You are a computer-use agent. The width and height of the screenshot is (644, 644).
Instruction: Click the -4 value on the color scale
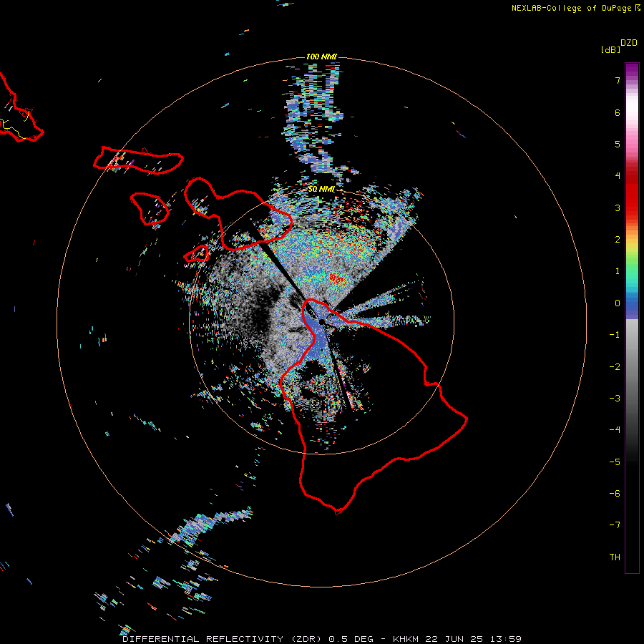click(x=615, y=430)
